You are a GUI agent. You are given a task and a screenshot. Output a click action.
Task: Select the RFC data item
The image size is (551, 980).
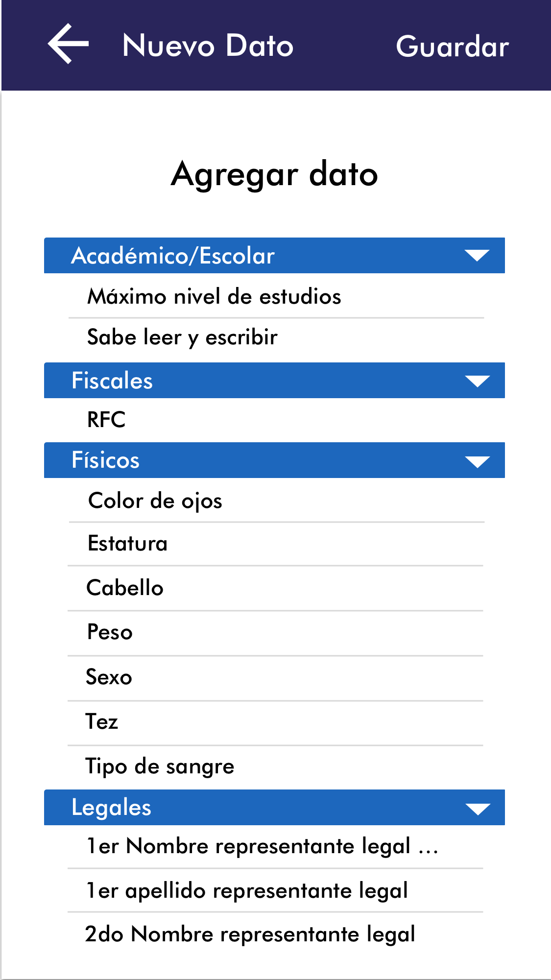coord(106,420)
